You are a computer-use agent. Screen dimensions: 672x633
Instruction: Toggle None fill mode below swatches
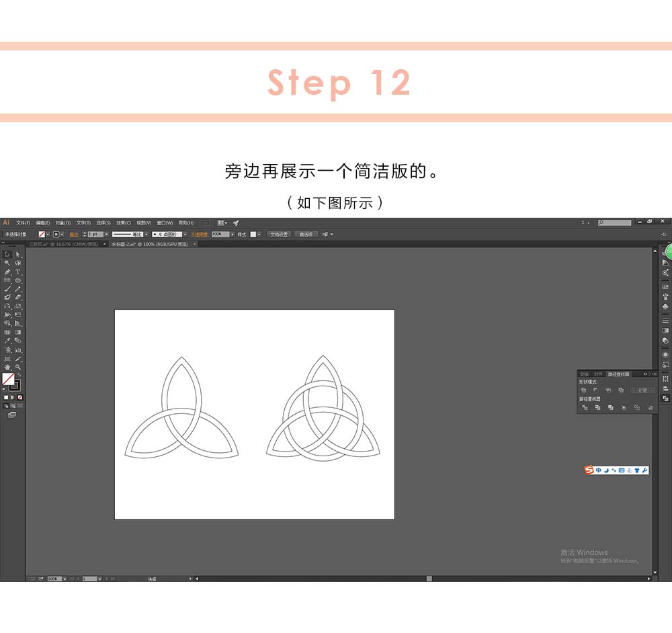point(19,397)
